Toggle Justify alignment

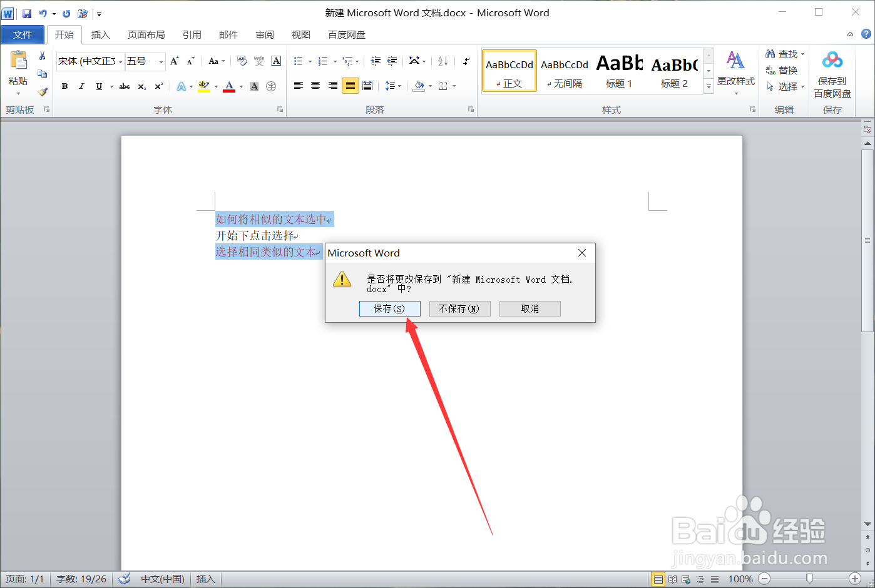(x=351, y=86)
